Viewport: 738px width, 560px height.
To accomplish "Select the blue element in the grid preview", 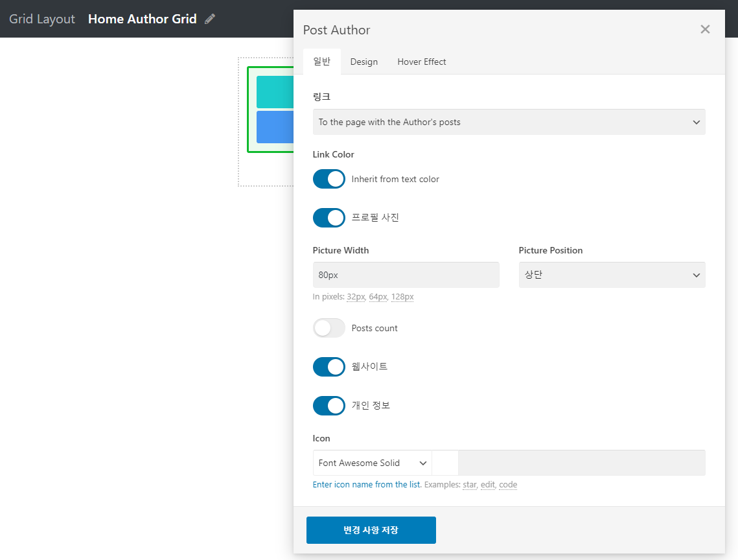I will [275, 127].
